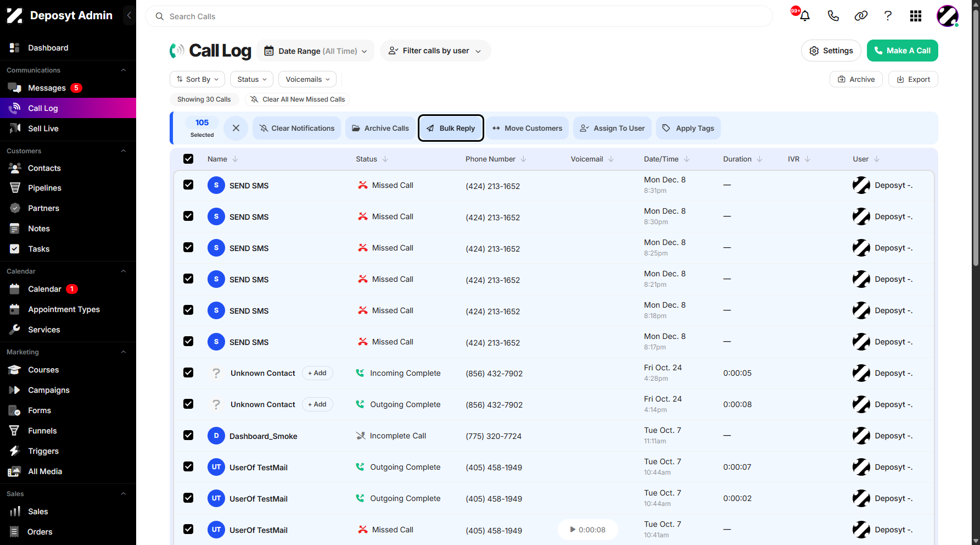Collapse the Communications sidebar section
This screenshot has height=545, width=980.
point(124,70)
